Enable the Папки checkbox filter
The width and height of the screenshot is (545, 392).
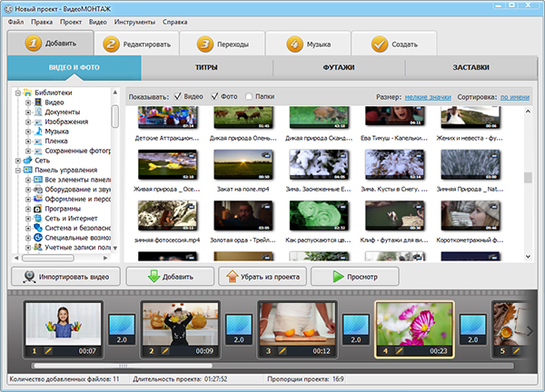[249, 96]
